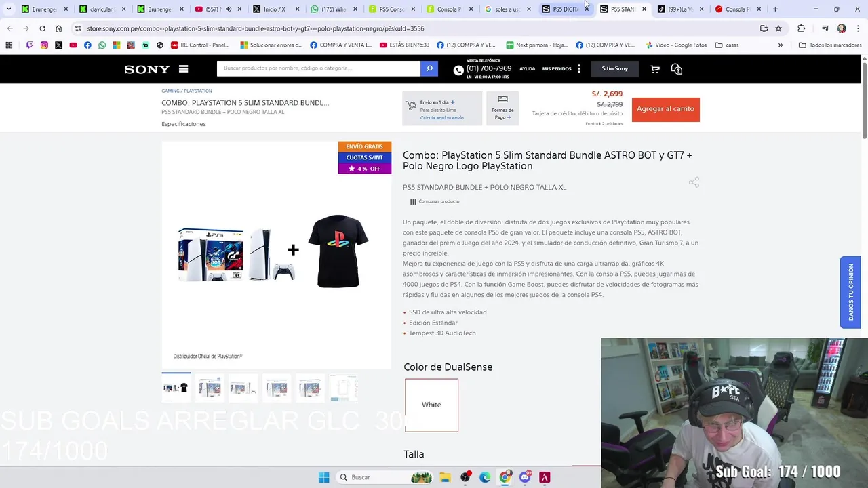Open the AYUDA link
This screenshot has height=488, width=868.
pyautogui.click(x=527, y=69)
